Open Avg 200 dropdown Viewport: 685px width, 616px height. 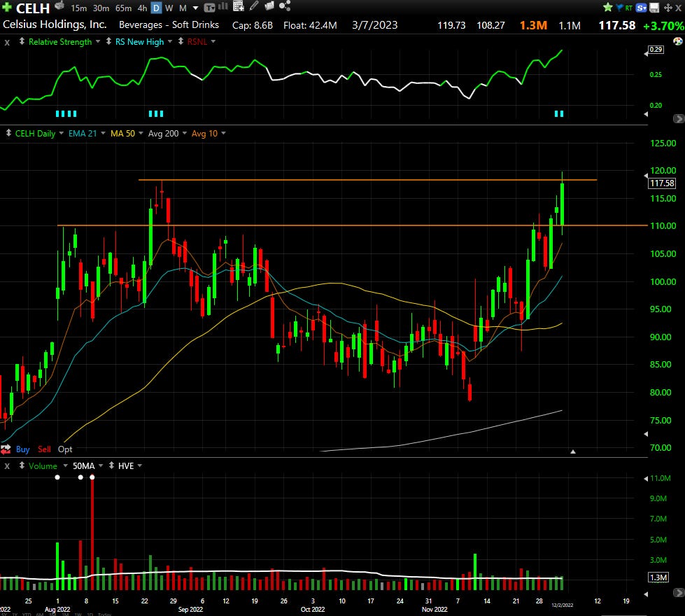pos(184,133)
